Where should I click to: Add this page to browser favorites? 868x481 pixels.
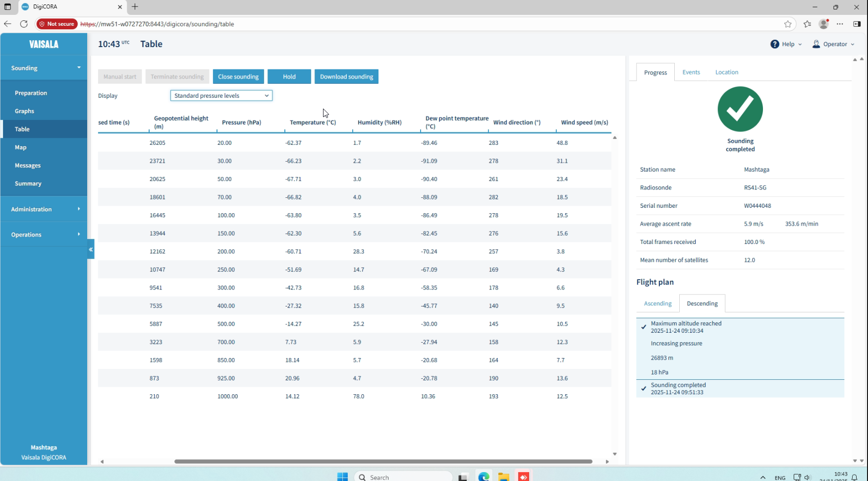coord(788,24)
